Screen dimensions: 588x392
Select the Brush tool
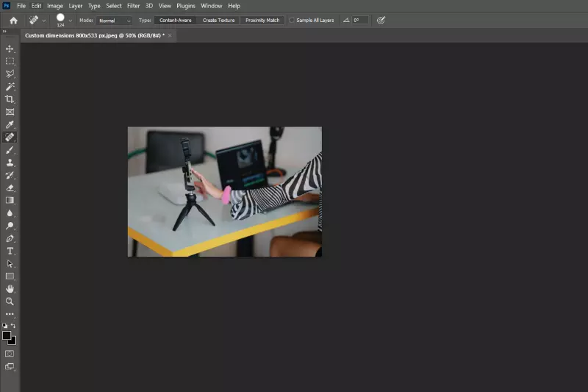10,150
